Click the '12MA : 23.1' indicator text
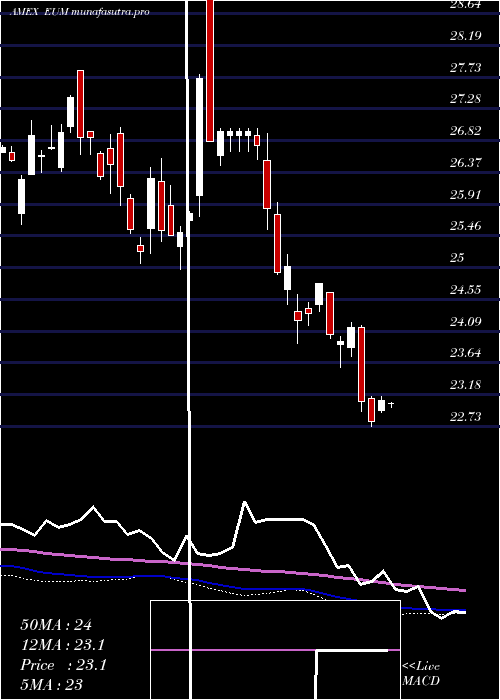This screenshot has height=700, width=500. coord(63,645)
